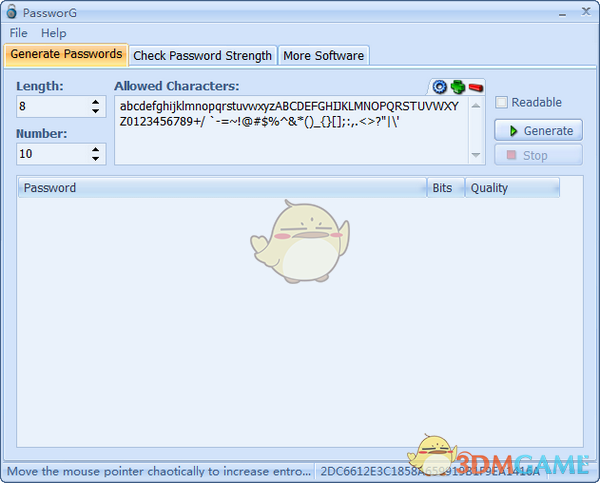Click the blue gear icon above Allowed Characters

click(x=439, y=87)
